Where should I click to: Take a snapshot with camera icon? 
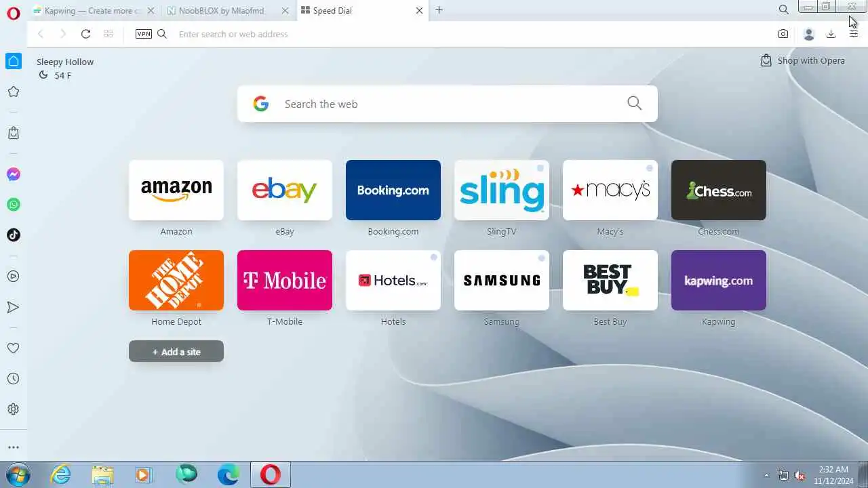coord(783,34)
